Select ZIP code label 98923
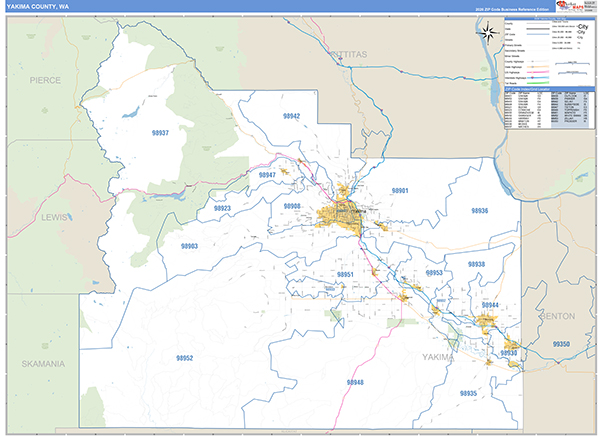The image size is (600, 436). [222, 208]
